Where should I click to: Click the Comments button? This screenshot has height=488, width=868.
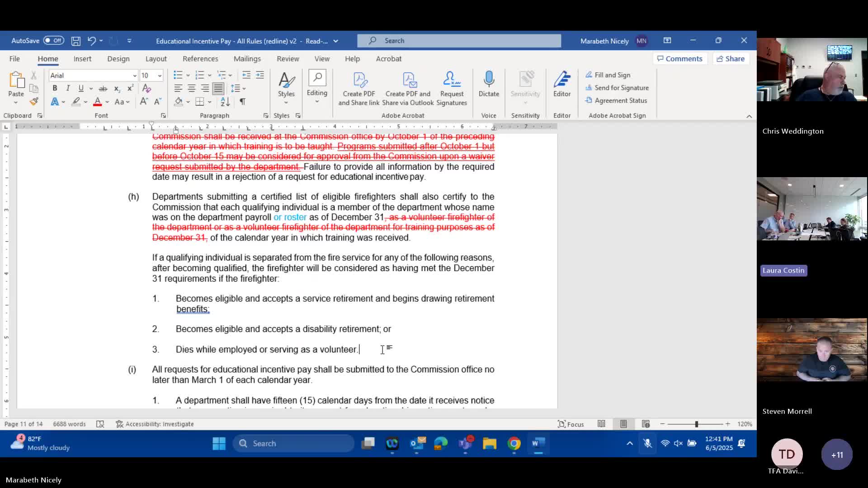click(x=679, y=59)
